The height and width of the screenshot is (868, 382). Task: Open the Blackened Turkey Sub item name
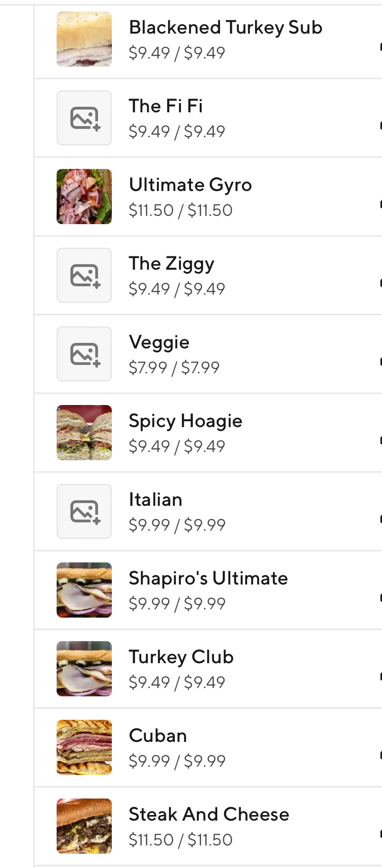coord(226,28)
